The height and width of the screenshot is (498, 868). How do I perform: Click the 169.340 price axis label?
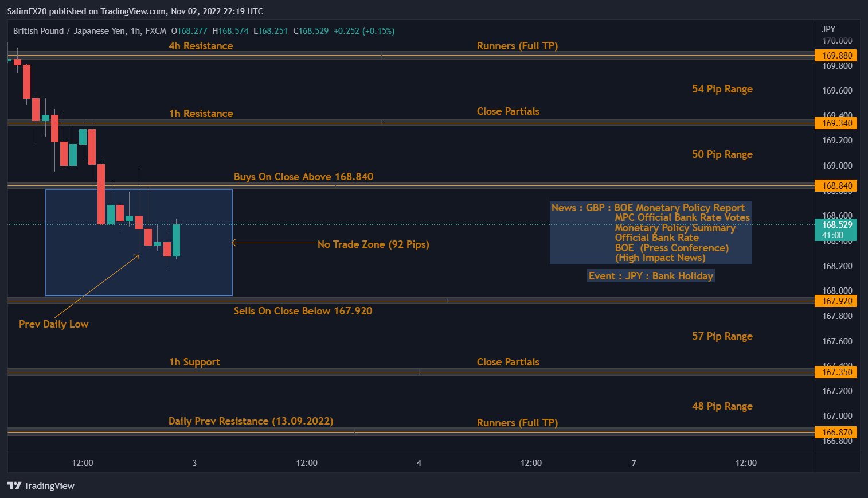836,123
